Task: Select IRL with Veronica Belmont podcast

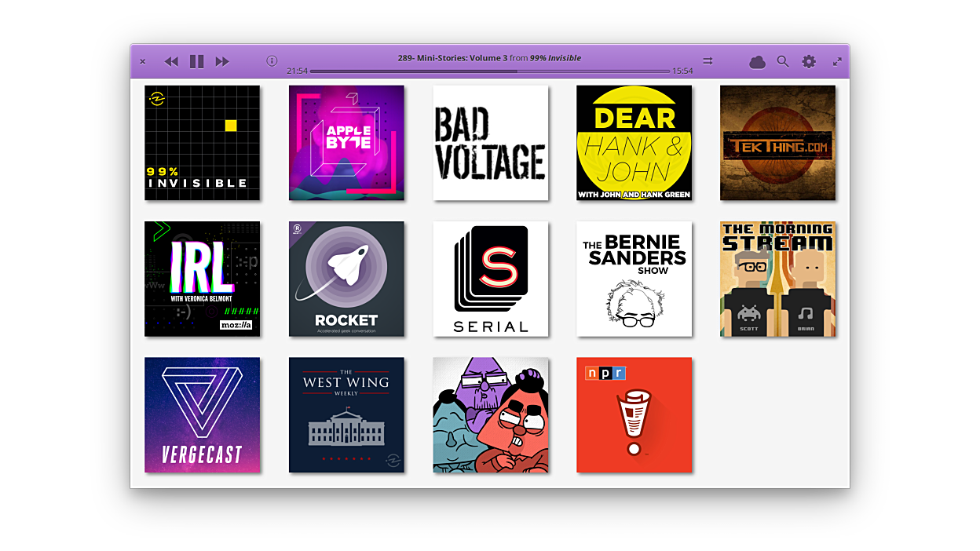Action: pyautogui.click(x=202, y=279)
